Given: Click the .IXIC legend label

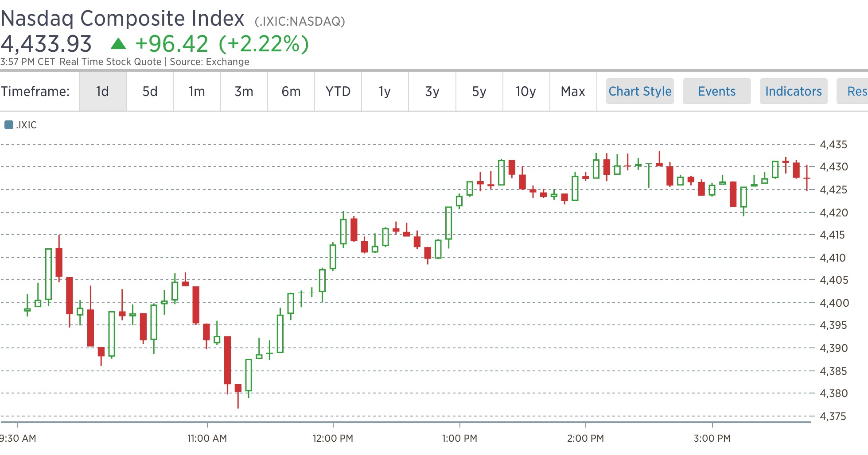Looking at the screenshot, I should pyautogui.click(x=26, y=125).
